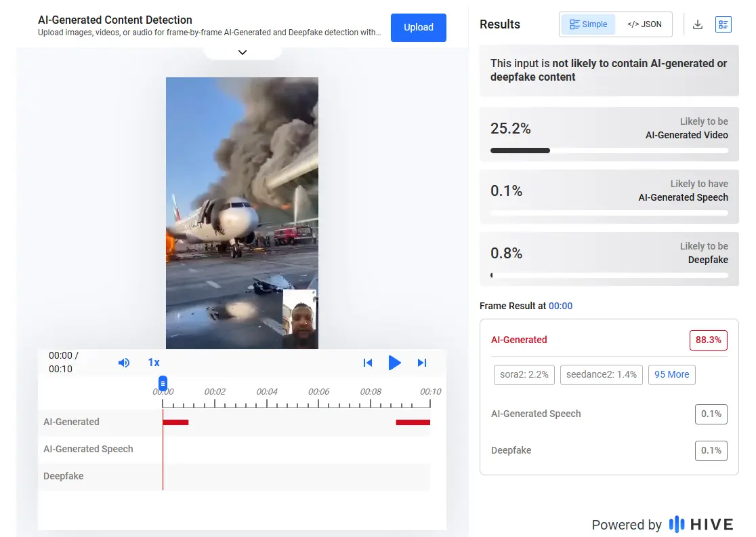The width and height of the screenshot is (756, 537).
Task: Select the sora2: 2.2% tag
Action: (524, 374)
